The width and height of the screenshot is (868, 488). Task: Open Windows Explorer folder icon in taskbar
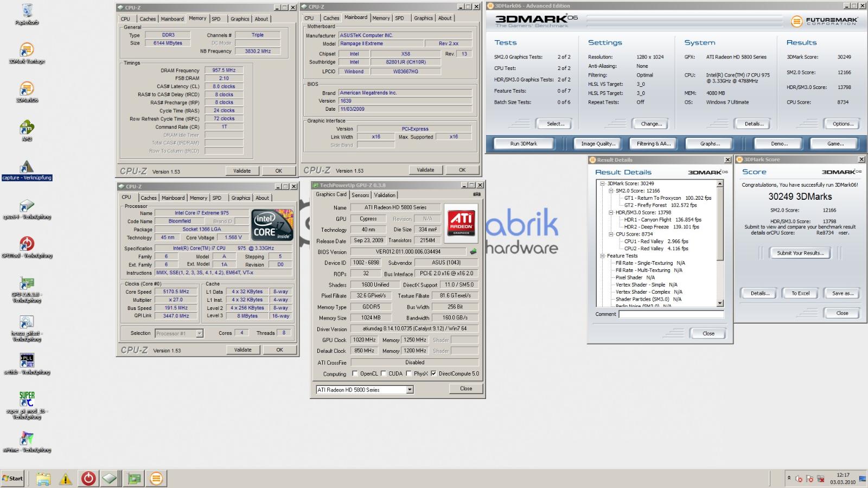[43, 478]
